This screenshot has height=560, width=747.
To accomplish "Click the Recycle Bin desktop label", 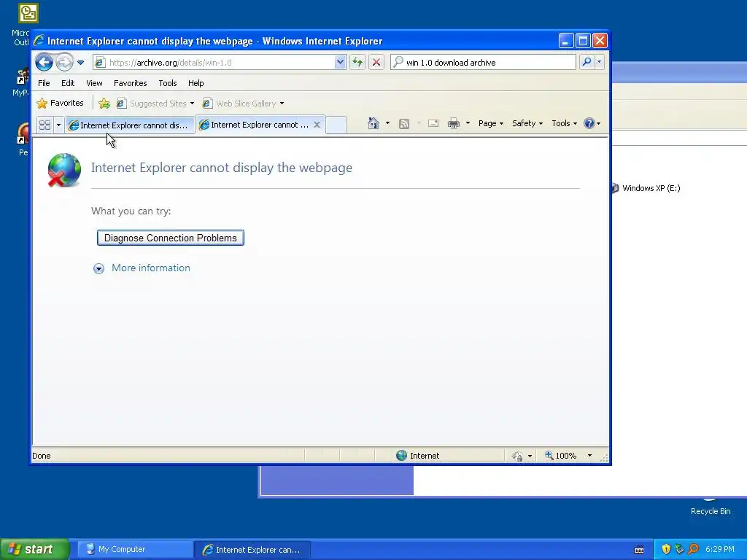I will [x=711, y=511].
